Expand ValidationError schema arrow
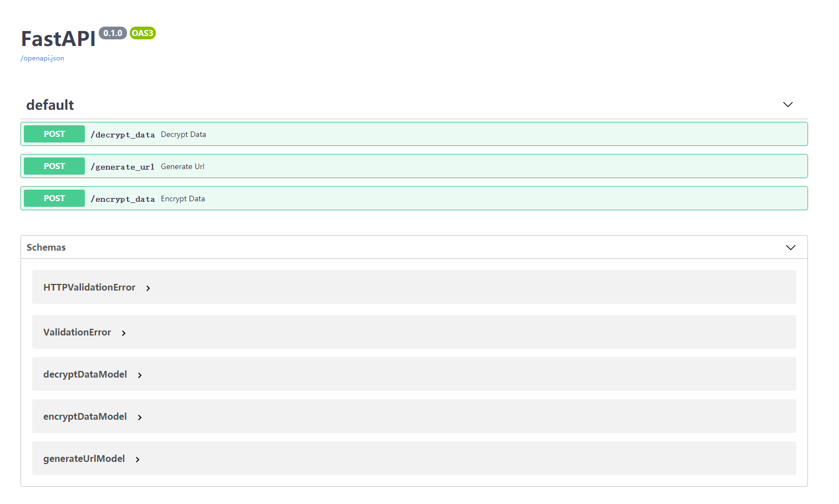Screen dimensions: 839x504 124,333
